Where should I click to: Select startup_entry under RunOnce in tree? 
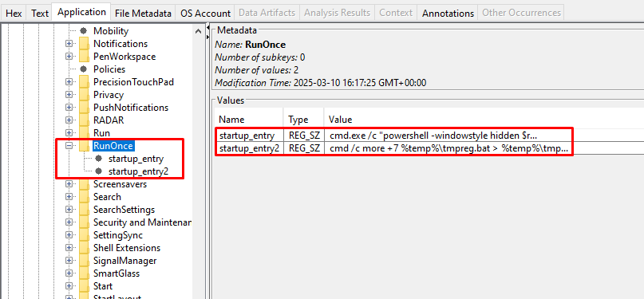[x=136, y=159]
